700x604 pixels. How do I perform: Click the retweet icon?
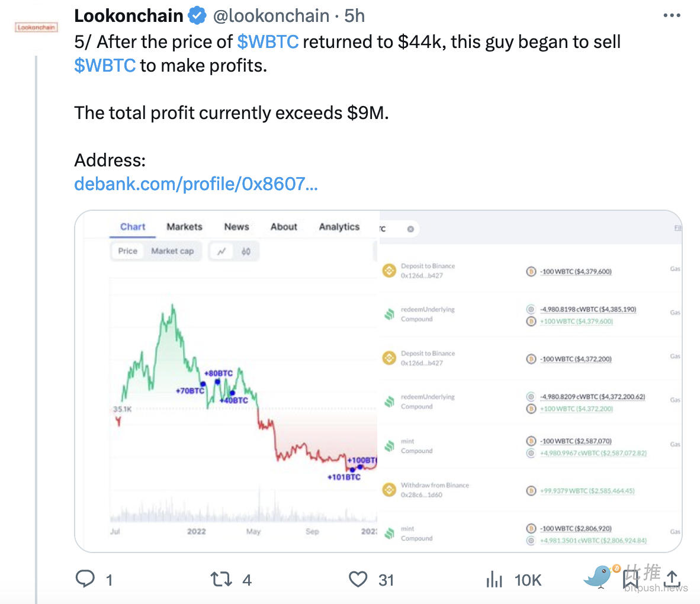pyautogui.click(x=221, y=579)
